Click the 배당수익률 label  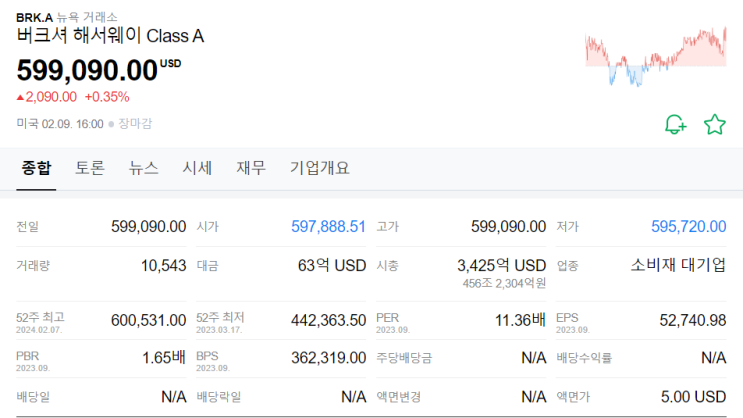tap(584, 358)
